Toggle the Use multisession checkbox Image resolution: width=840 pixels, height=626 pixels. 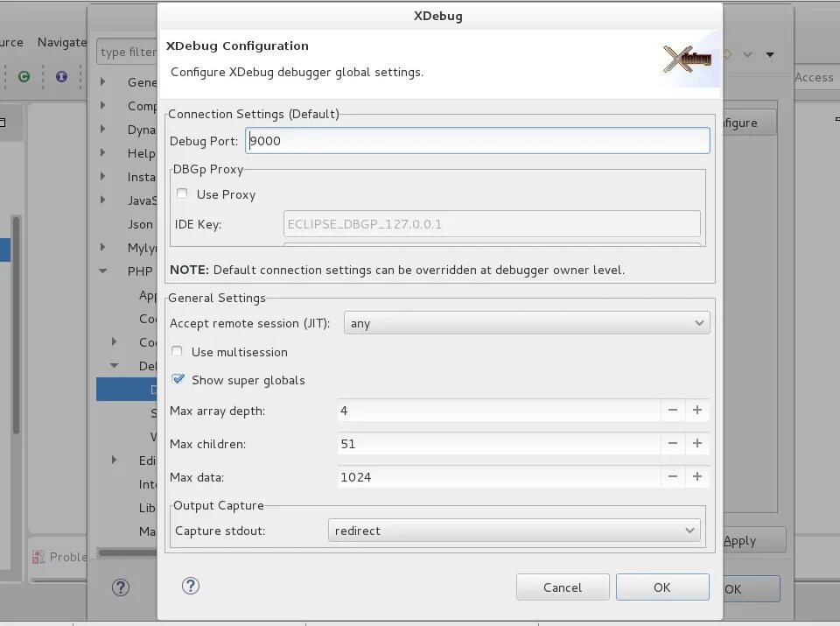point(177,352)
